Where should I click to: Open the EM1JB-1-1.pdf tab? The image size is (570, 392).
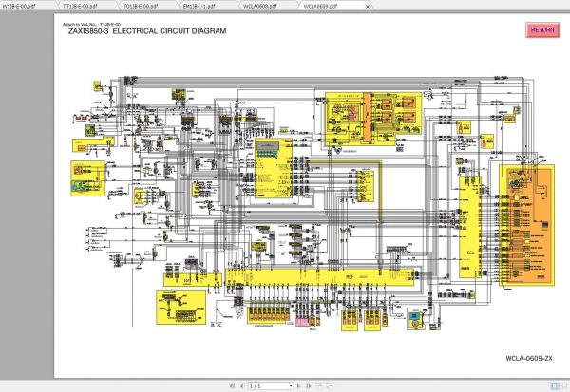coord(199,7)
